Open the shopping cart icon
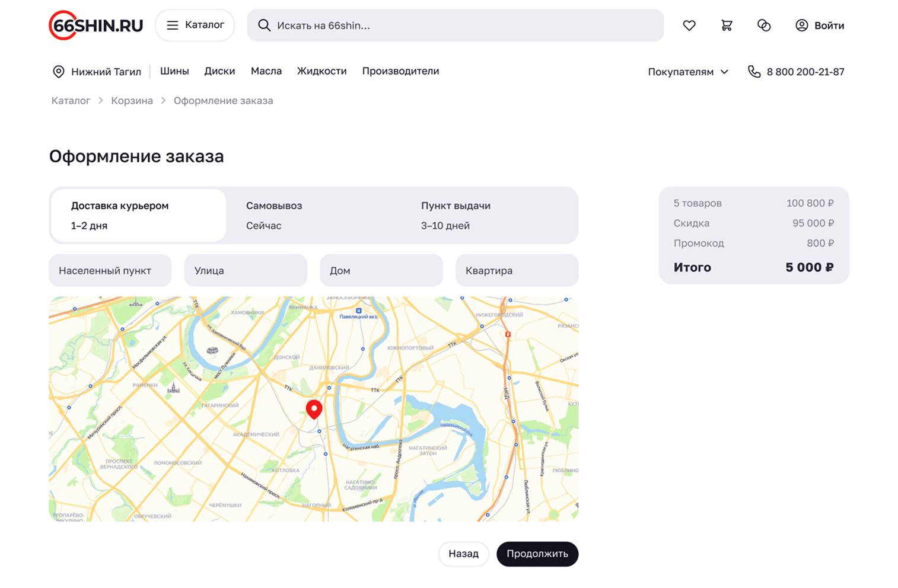 (x=727, y=25)
